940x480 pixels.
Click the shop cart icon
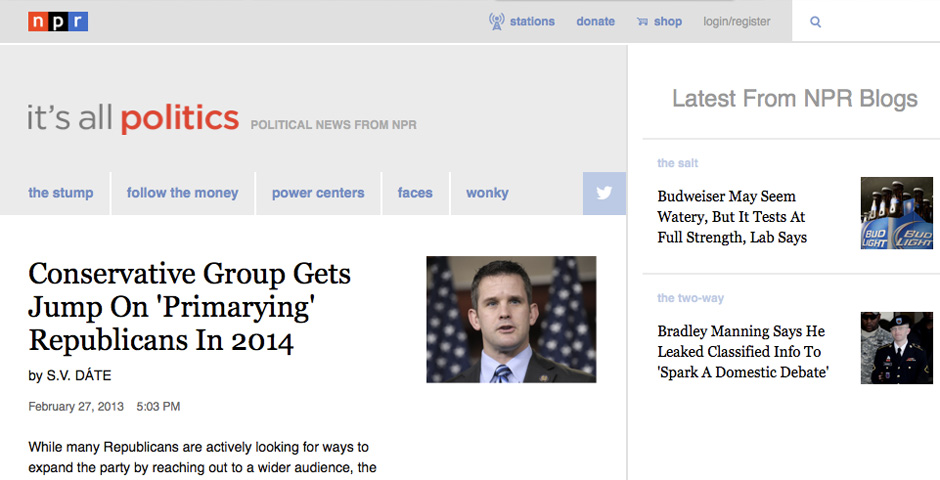point(642,22)
